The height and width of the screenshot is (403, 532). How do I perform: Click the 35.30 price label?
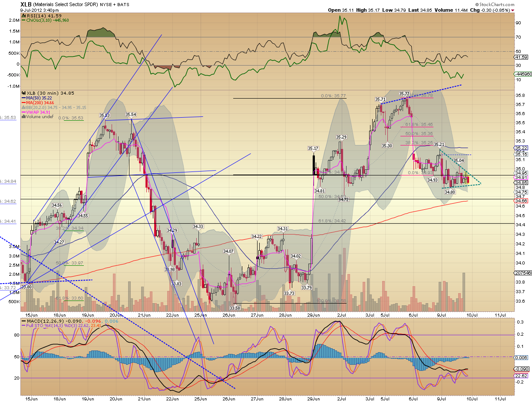(387, 145)
